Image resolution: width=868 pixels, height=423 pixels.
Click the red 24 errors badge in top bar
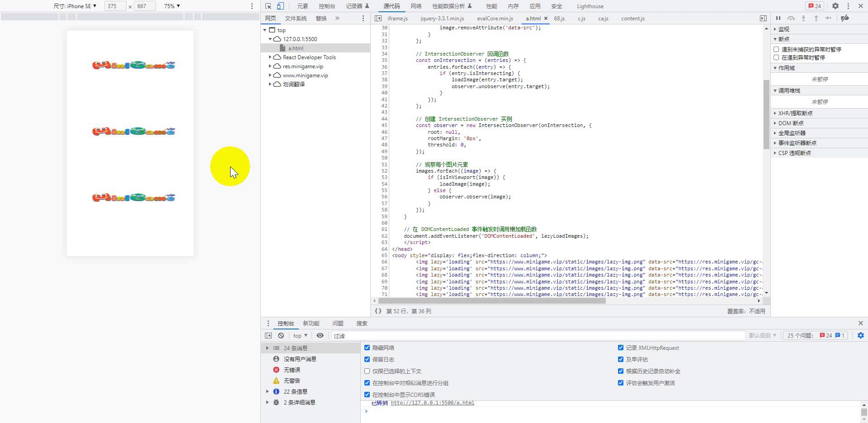coord(815,6)
